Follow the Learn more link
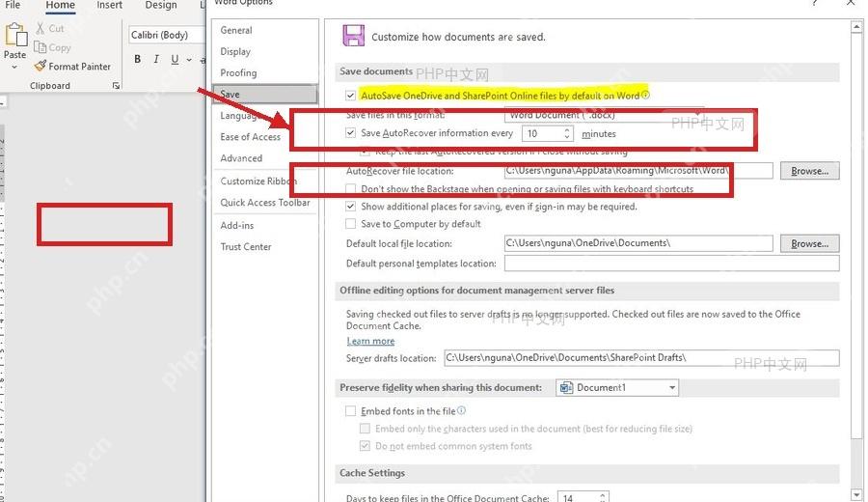Screen dimensions: 868x502 point(370,342)
